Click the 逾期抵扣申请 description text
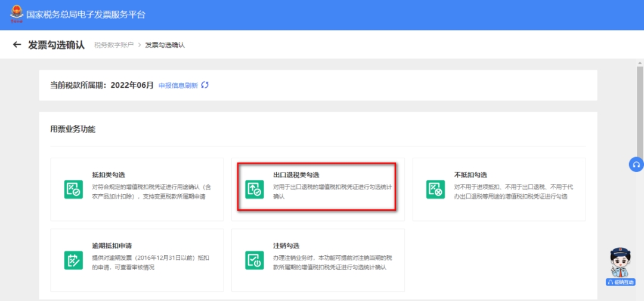The width and height of the screenshot is (644, 301). (x=152, y=263)
